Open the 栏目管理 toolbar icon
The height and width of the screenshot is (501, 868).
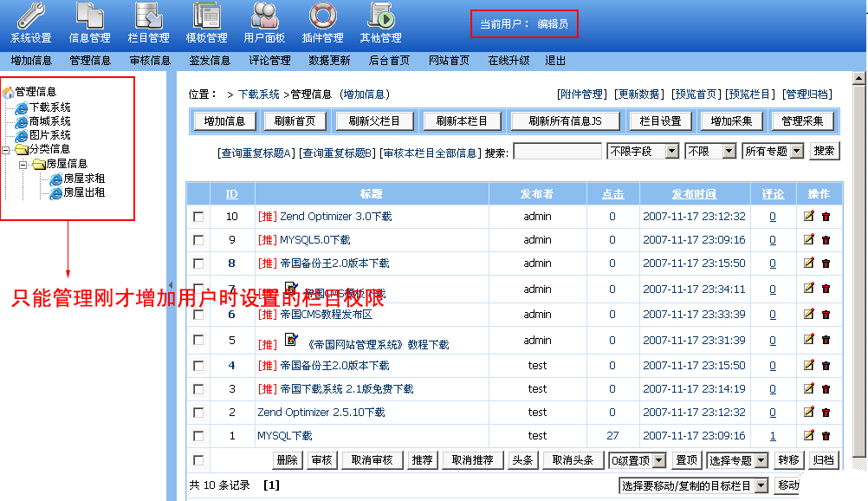coord(148,16)
